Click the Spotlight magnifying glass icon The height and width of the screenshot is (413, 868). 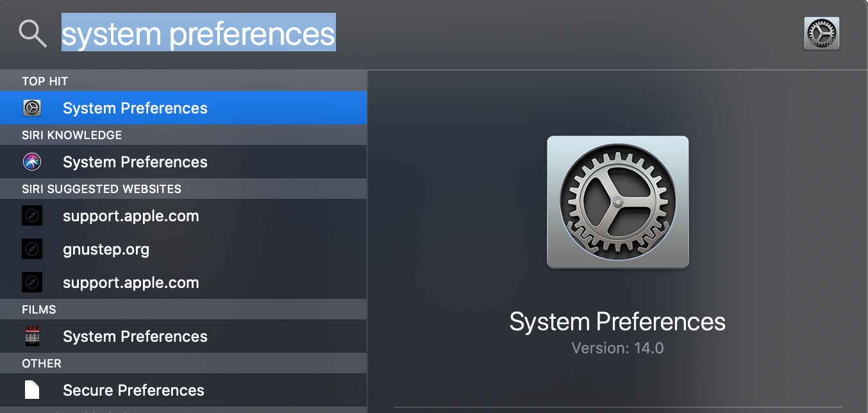[33, 33]
